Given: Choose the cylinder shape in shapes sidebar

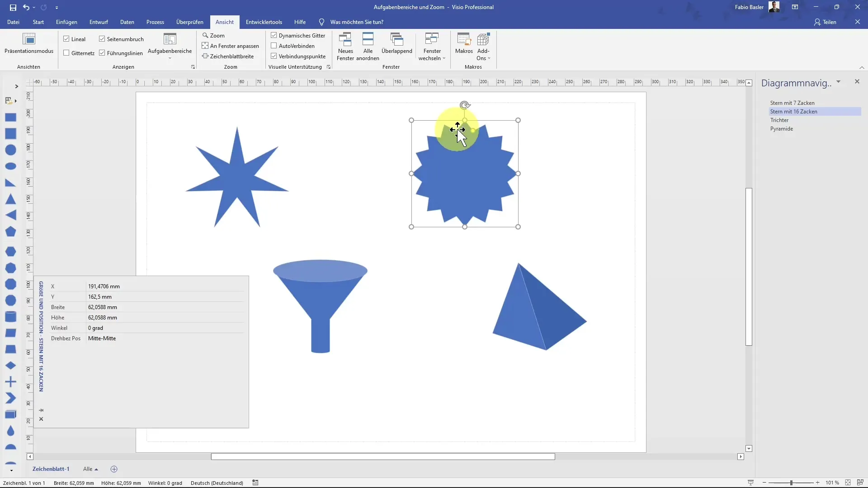Looking at the screenshot, I should (10, 316).
